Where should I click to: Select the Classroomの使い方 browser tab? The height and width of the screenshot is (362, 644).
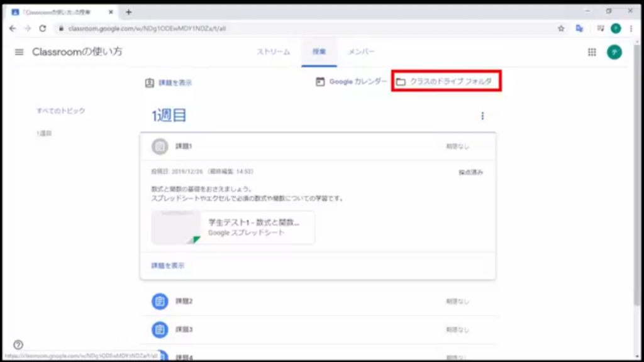62,13
